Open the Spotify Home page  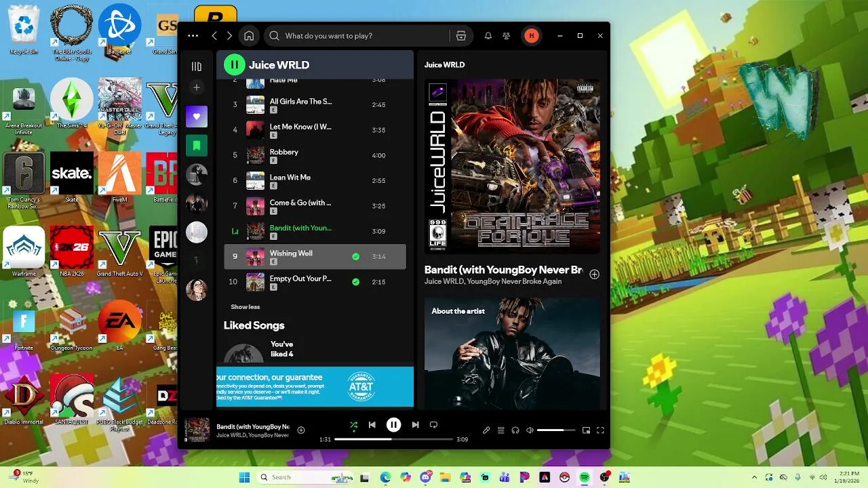point(249,36)
